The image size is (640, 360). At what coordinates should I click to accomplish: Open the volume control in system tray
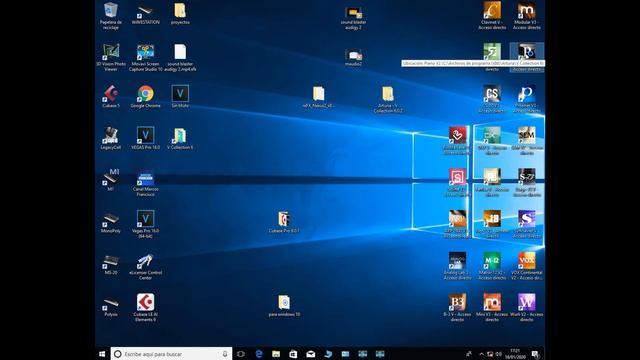[498, 354]
